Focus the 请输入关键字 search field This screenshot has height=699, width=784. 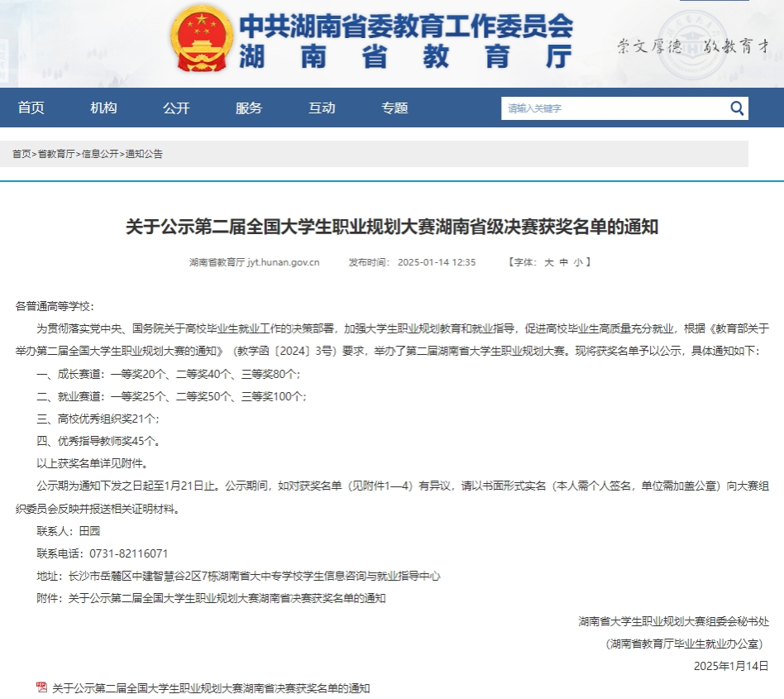[612, 108]
